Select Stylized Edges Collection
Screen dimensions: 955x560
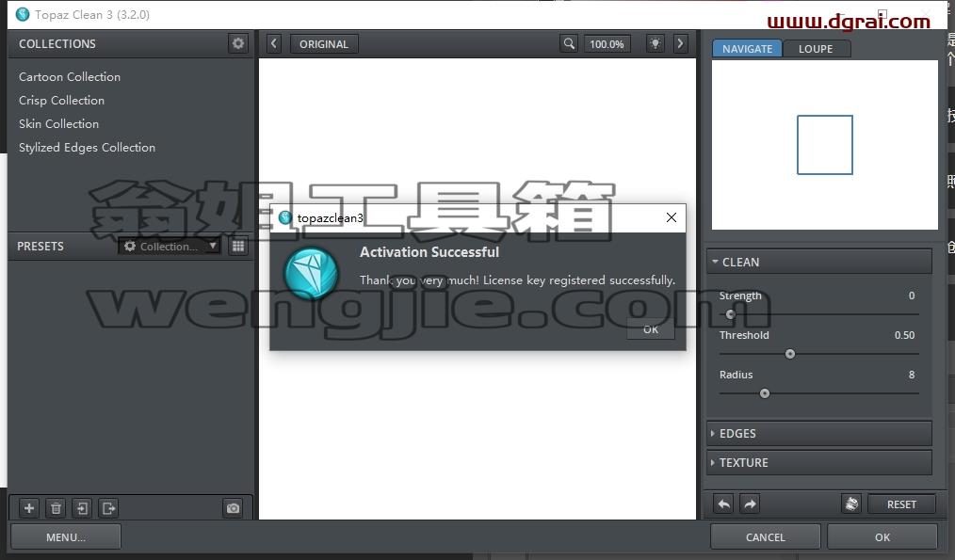tap(87, 148)
